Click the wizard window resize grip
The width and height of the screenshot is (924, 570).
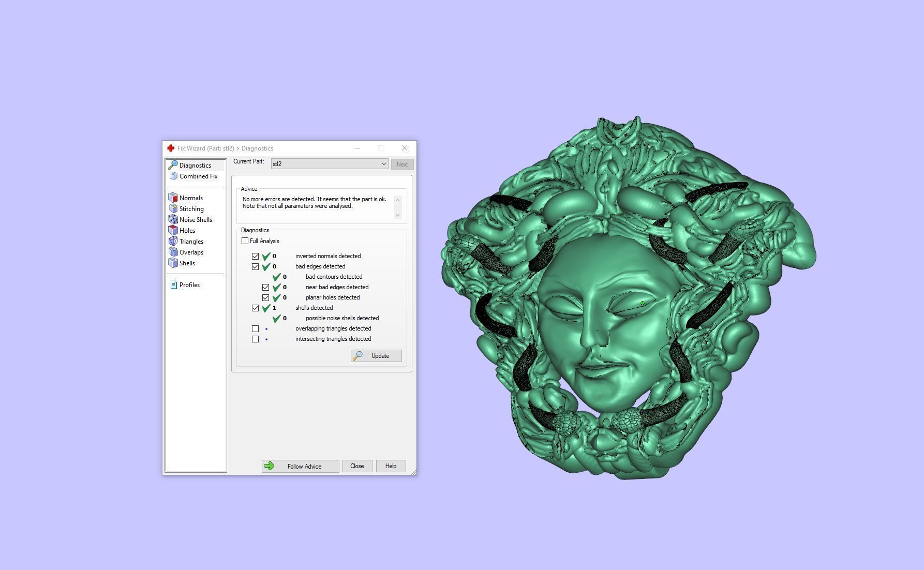coord(413,472)
